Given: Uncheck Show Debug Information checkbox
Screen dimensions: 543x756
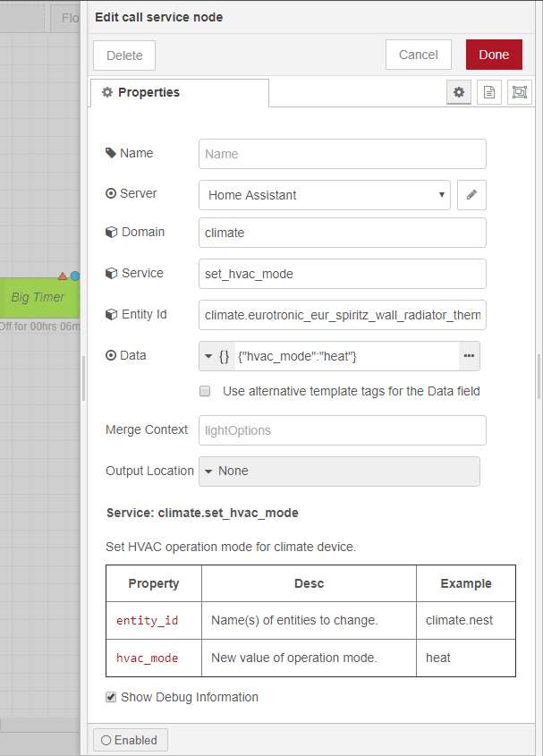Looking at the screenshot, I should coord(111,697).
